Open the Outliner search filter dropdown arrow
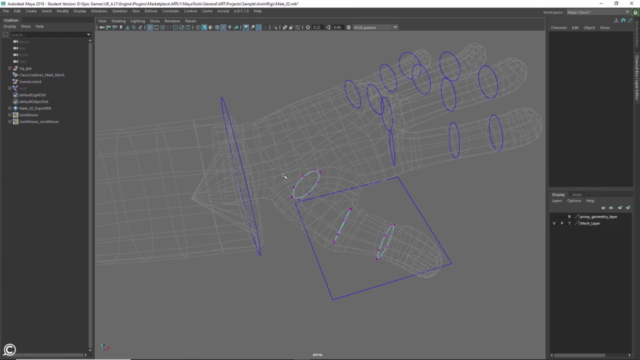 pyautogui.click(x=89, y=35)
